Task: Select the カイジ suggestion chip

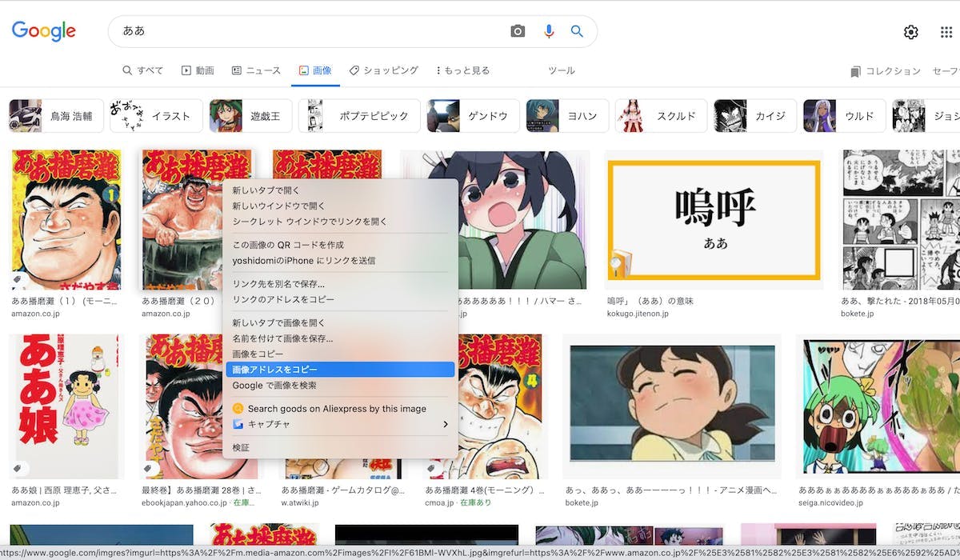Action: pos(755,116)
